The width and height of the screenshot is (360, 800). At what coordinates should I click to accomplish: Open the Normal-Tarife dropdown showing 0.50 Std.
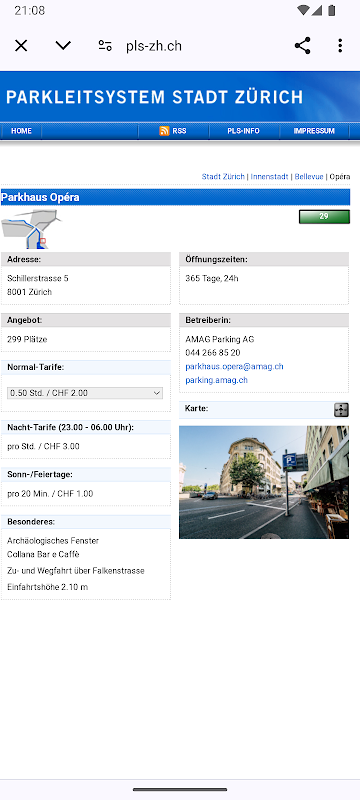[x=85, y=393]
